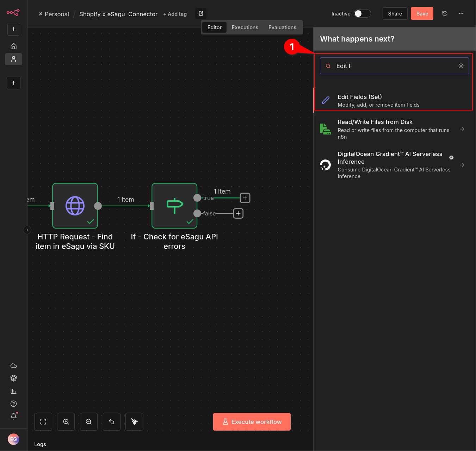476x451 pixels.
Task: Open the three-dot workflow menu
Action: pyautogui.click(x=461, y=14)
